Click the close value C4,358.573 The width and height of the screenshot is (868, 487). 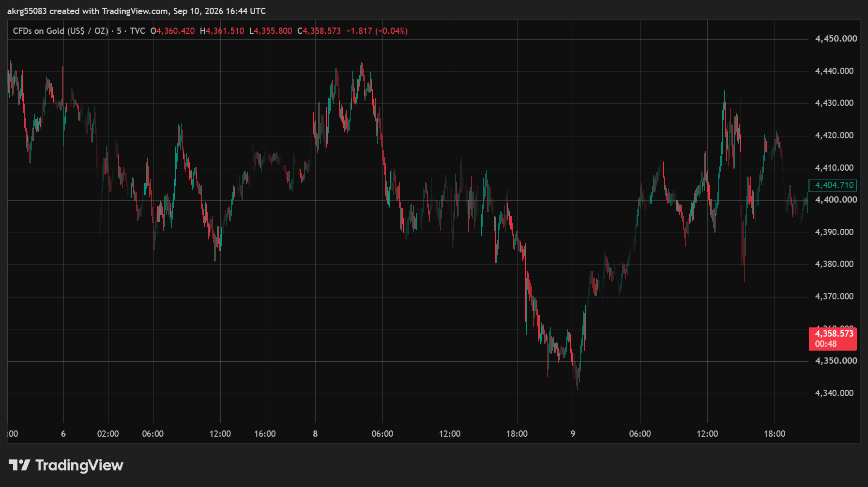[319, 31]
